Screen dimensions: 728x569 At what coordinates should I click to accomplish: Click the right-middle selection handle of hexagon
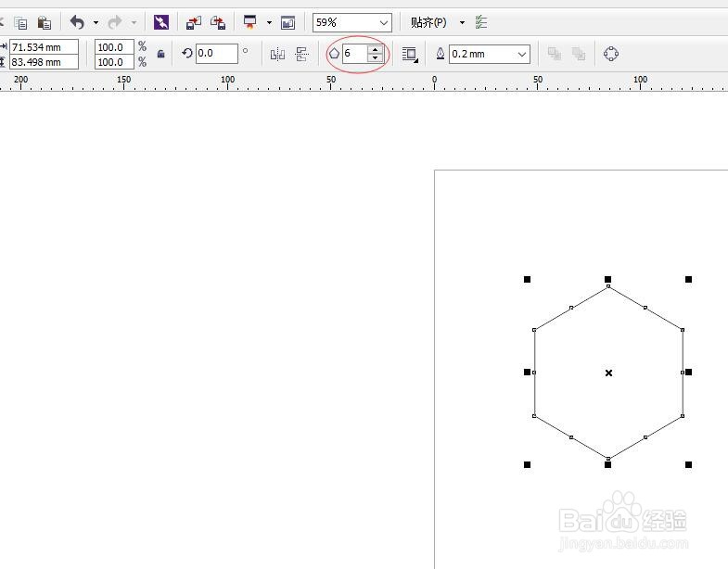coord(688,373)
